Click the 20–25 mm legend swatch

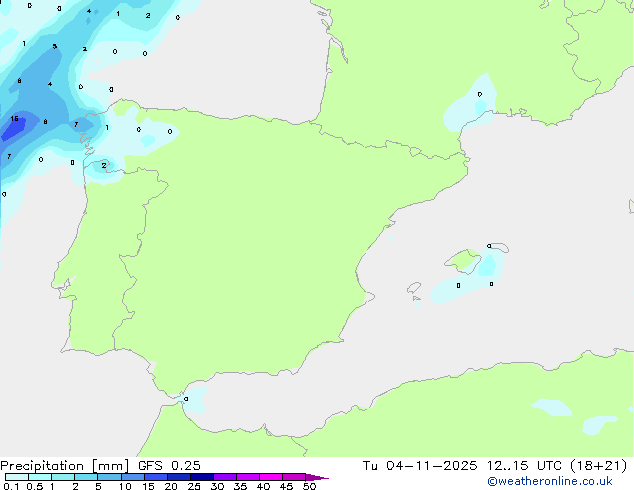(179, 477)
